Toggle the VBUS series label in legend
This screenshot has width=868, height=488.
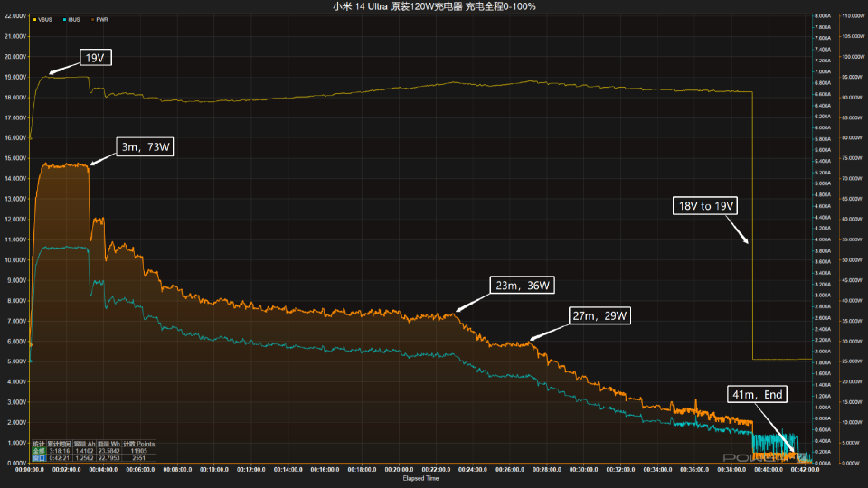[x=45, y=19]
